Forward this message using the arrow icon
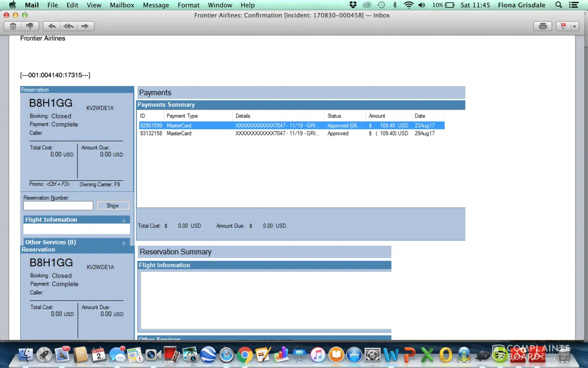 pos(85,26)
